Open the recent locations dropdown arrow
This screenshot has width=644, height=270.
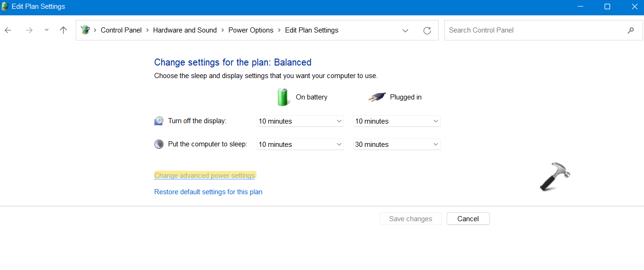point(46,30)
